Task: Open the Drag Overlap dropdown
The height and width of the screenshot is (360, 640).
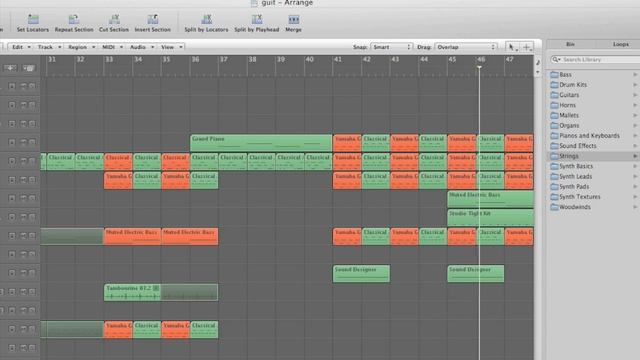Action: click(466, 47)
